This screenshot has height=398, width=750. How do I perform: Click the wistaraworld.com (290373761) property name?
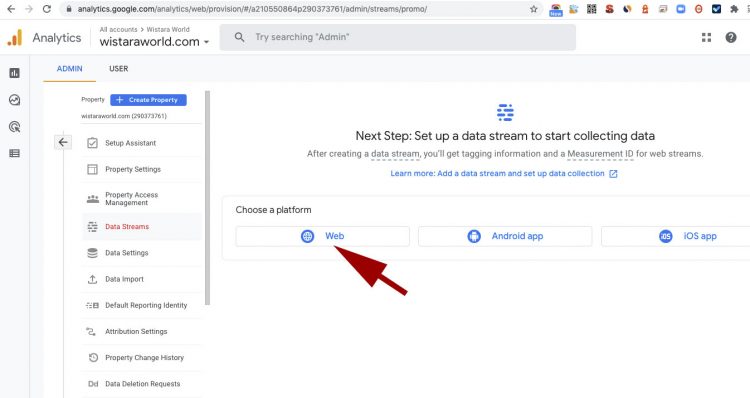click(x=124, y=116)
